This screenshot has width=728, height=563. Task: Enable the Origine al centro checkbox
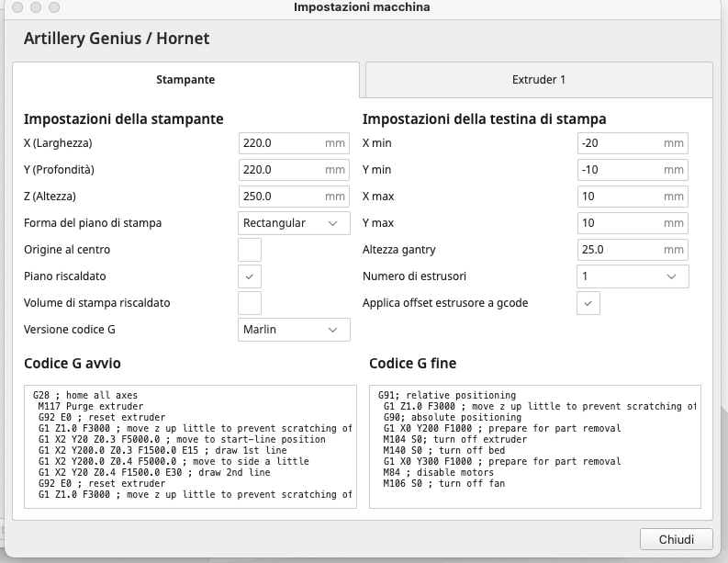tap(250, 250)
